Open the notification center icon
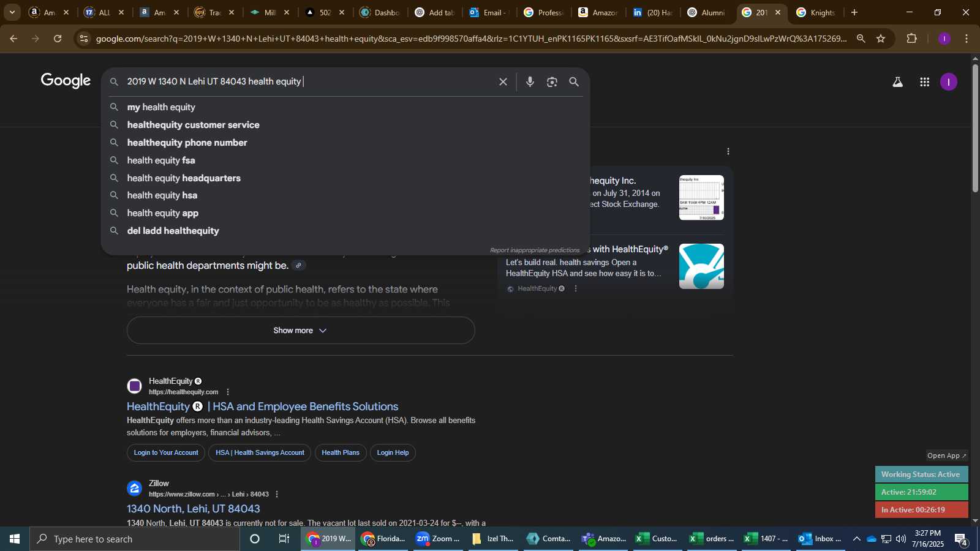 coord(961,539)
